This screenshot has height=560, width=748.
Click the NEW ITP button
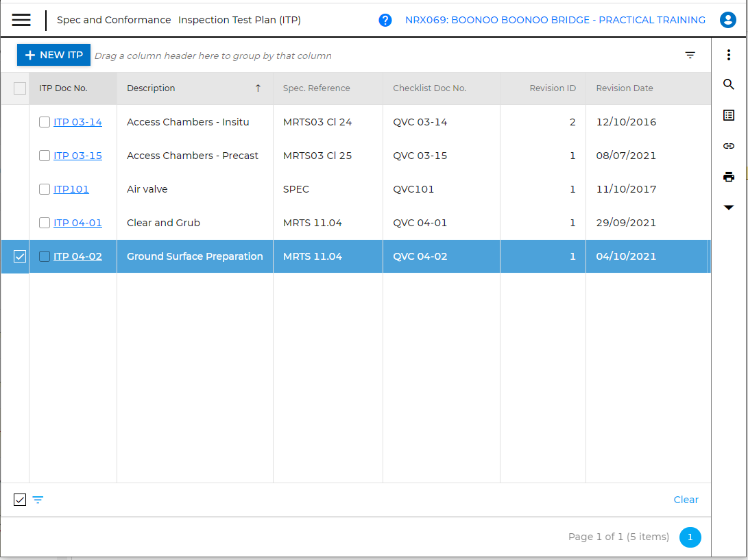click(53, 55)
